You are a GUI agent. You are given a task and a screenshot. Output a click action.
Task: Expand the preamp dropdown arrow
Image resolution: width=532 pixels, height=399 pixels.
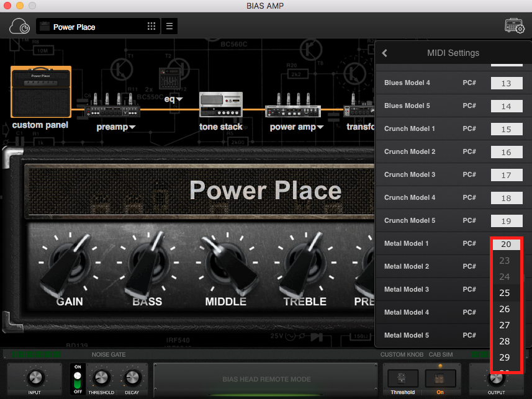(132, 127)
